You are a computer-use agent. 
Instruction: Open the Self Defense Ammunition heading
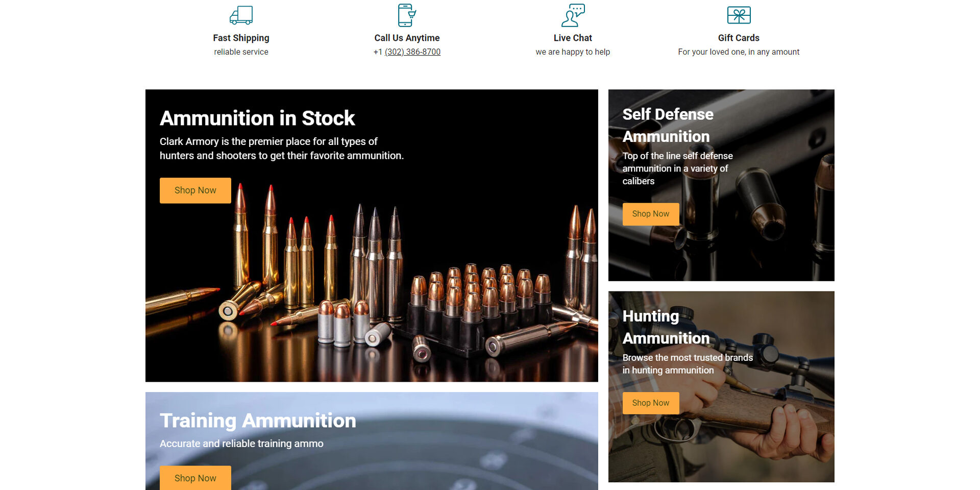(668, 126)
